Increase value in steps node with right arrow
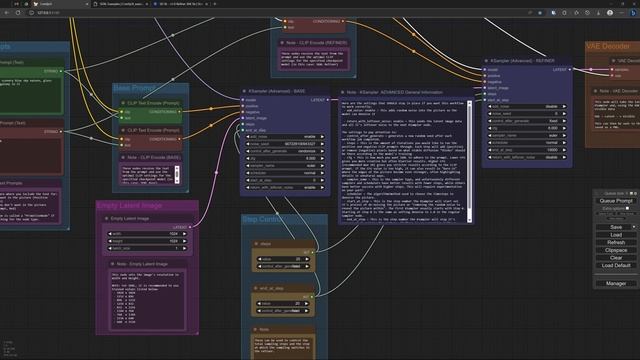The image size is (640, 360). tap(307, 259)
